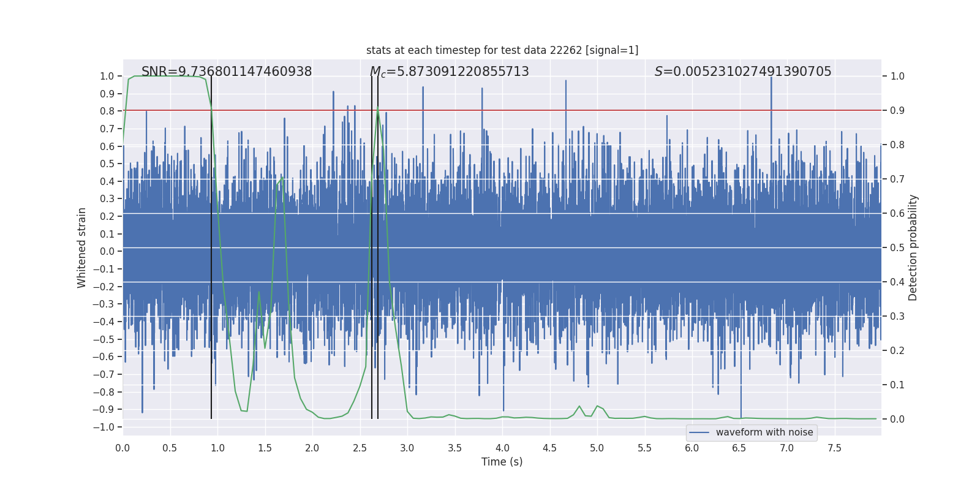The image size is (980, 490).
Task: Click the plot title text about test data 22262
Action: pos(502,50)
